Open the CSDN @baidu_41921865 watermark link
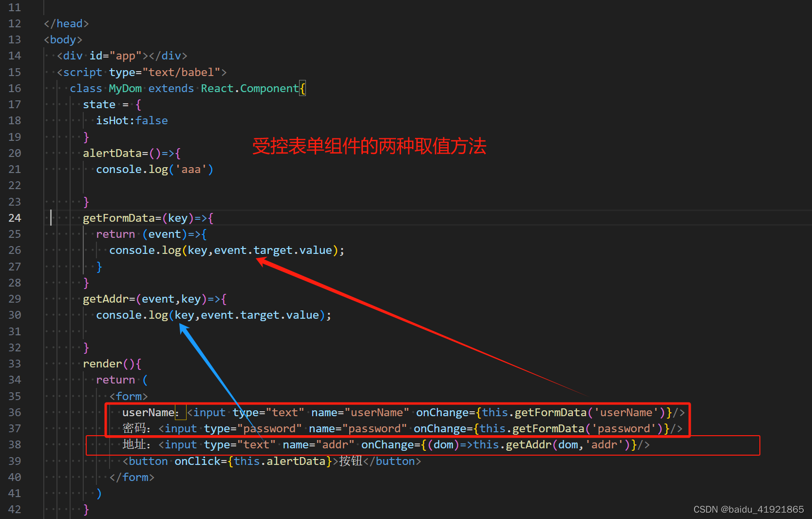This screenshot has width=812, height=519. [749, 509]
